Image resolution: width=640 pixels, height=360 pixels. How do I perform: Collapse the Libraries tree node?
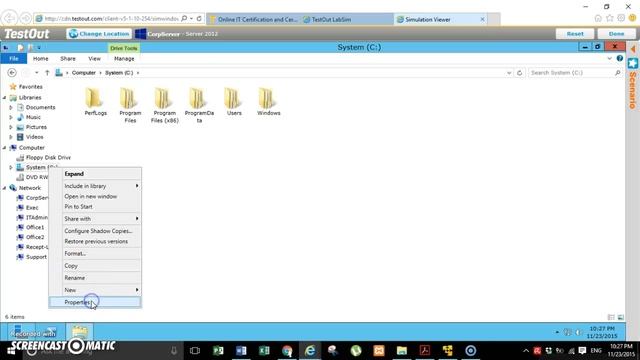click(x=4, y=98)
